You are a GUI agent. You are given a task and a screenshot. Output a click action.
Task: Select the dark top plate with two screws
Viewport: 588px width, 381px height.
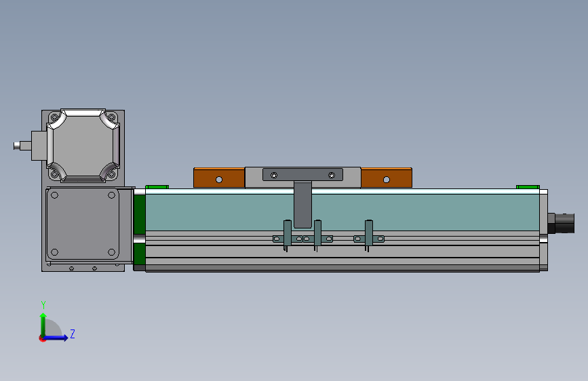tap(302, 175)
